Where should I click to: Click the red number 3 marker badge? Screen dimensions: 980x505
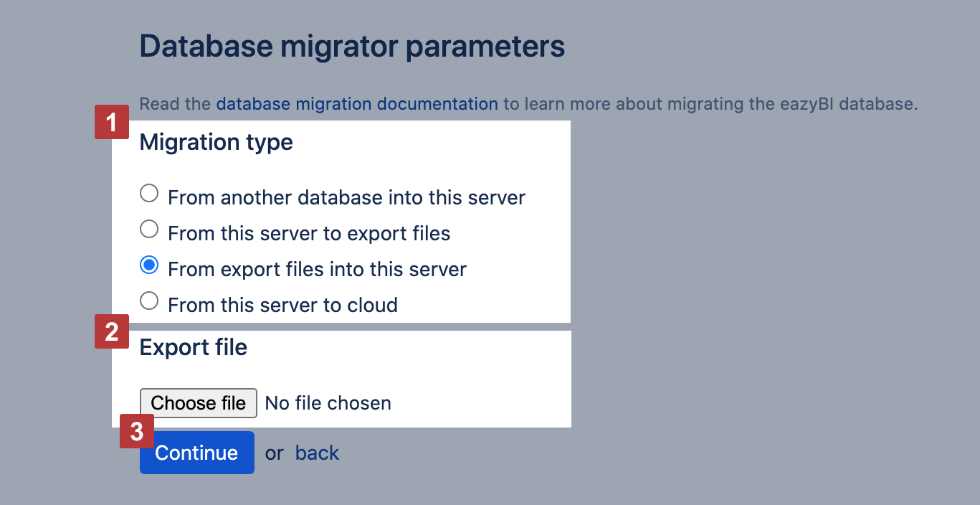click(x=136, y=431)
